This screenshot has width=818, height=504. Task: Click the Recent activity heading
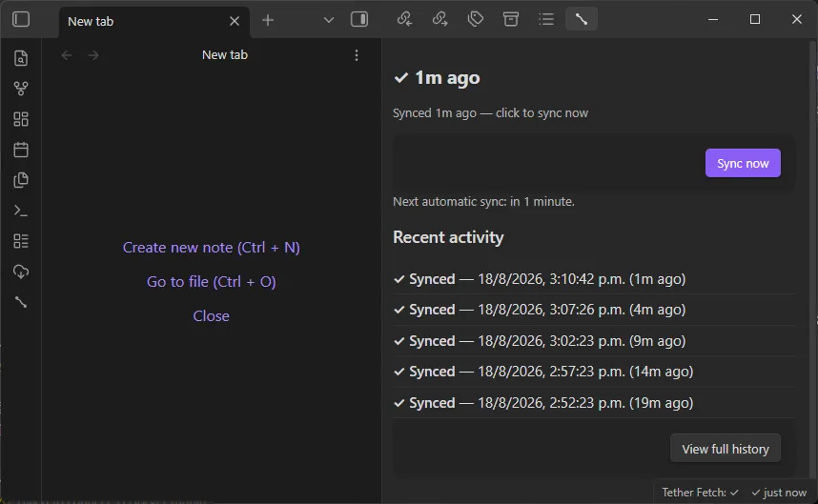click(448, 237)
